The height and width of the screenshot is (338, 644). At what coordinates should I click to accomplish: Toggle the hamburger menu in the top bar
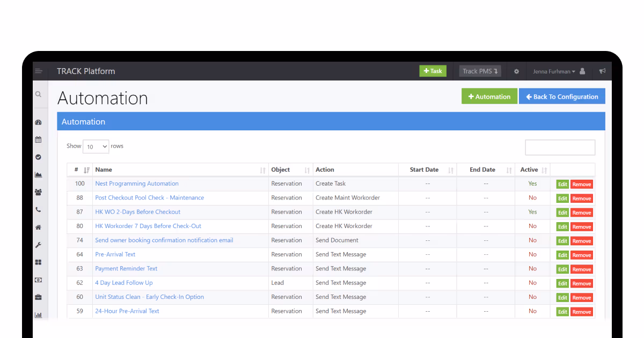pyautogui.click(x=39, y=71)
